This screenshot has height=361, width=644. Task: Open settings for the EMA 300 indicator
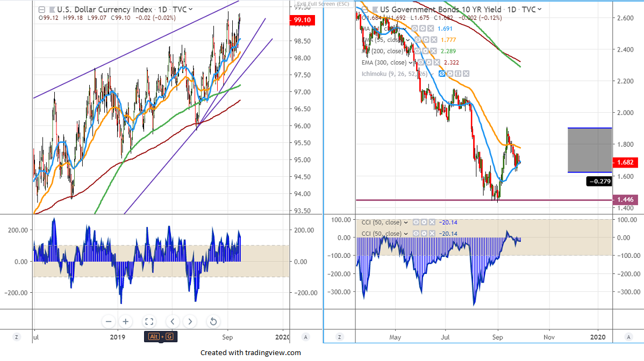[x=429, y=62]
